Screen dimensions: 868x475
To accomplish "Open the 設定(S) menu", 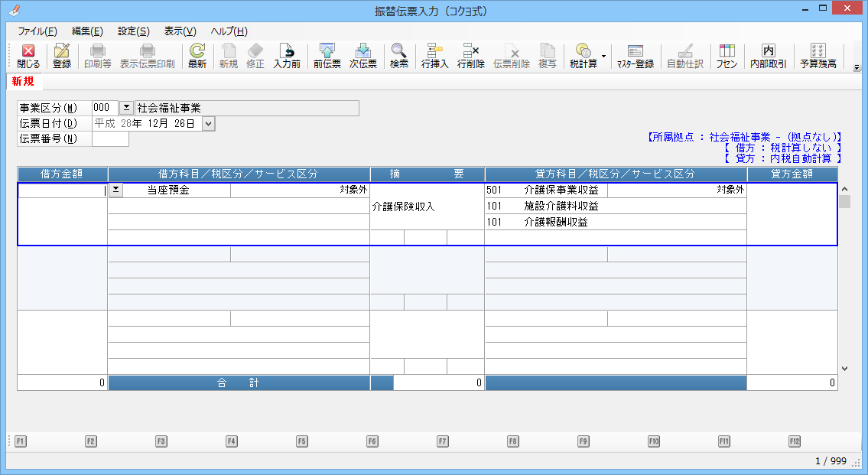I will (x=133, y=31).
